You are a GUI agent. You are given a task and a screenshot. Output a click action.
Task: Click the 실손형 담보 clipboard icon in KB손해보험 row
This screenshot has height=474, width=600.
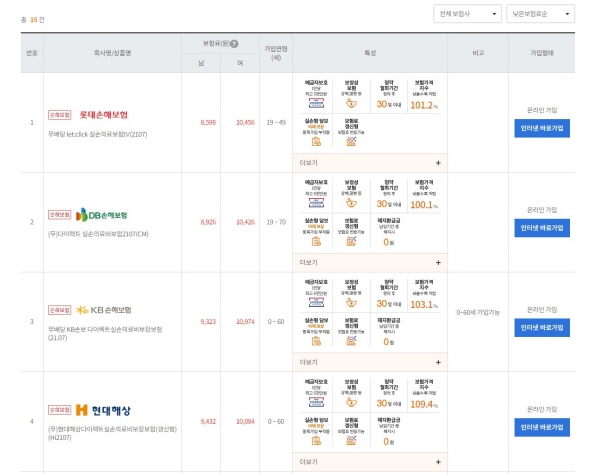316,341
